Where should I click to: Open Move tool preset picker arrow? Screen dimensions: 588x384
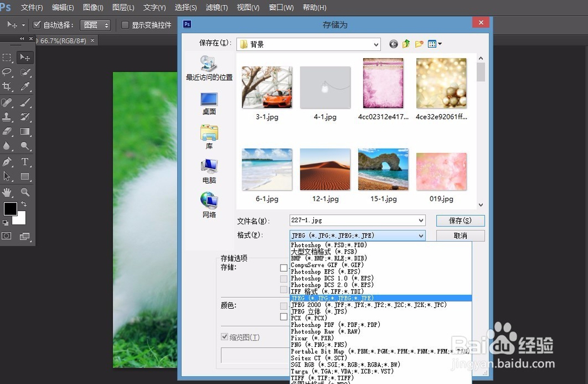[x=24, y=25]
